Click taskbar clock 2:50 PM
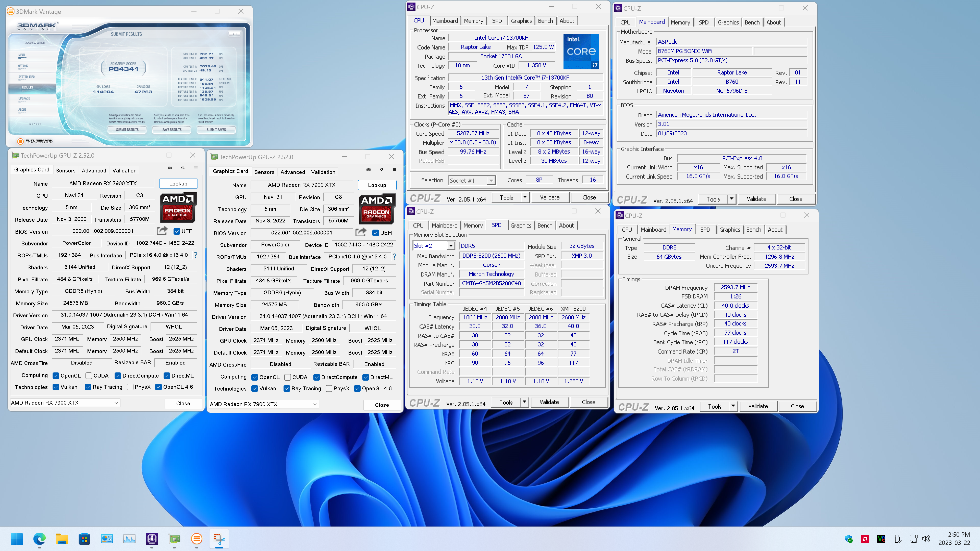Viewport: 980px width, 551px height. pyautogui.click(x=959, y=534)
